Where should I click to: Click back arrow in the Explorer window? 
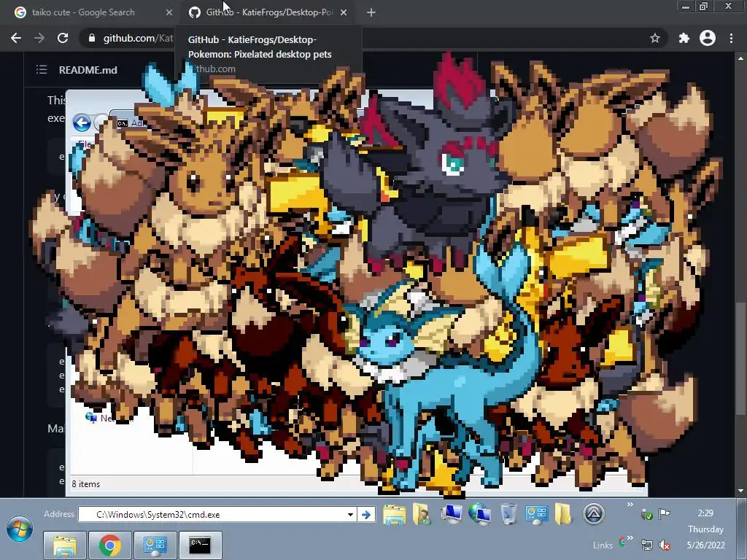coord(82,122)
